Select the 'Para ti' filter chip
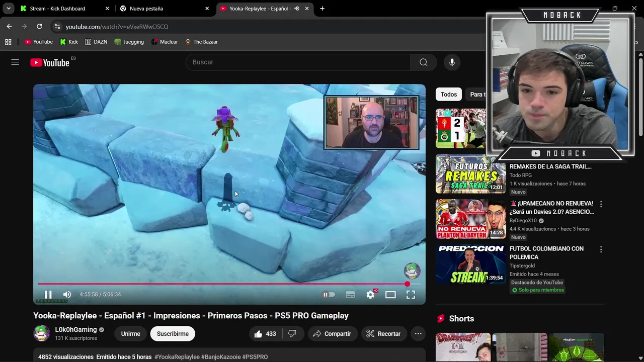The image size is (644, 362). tap(476, 95)
